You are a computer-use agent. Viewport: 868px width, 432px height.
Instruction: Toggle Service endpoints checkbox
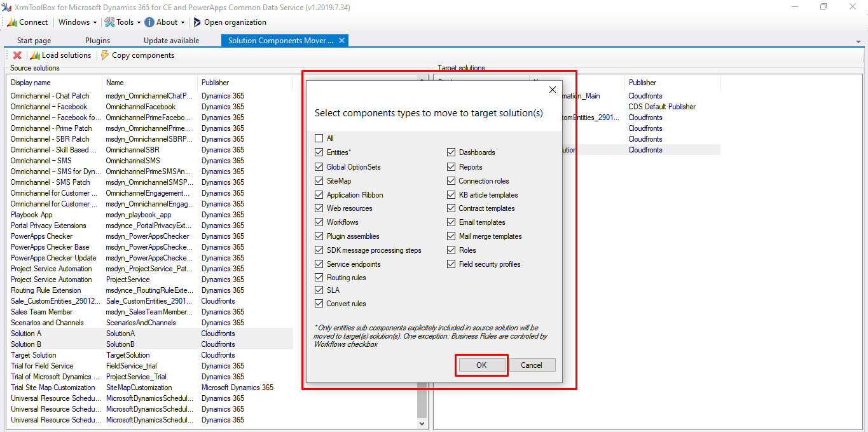tap(319, 264)
